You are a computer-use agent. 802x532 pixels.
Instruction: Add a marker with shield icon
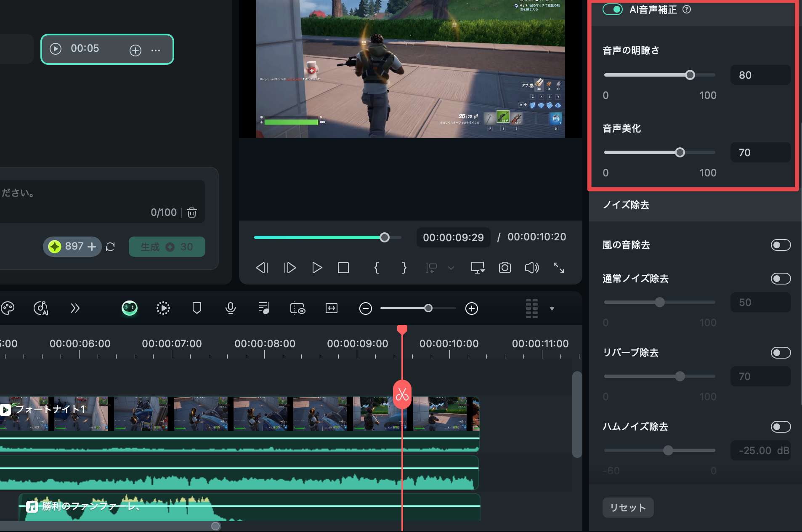point(197,309)
